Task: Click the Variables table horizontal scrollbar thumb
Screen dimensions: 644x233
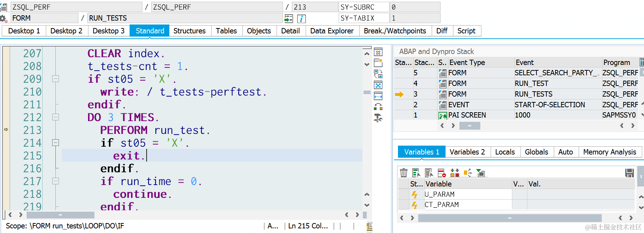Action: pyautogui.click(x=510, y=218)
